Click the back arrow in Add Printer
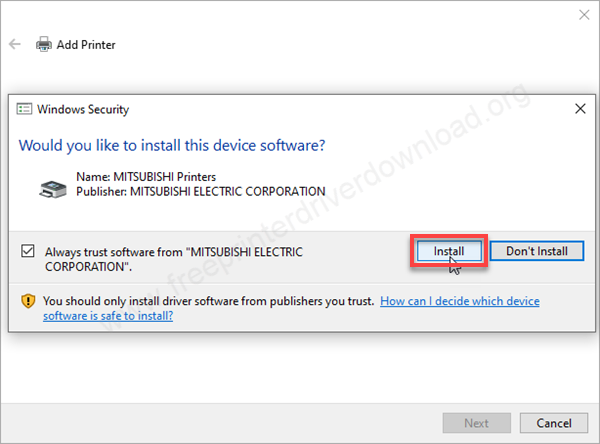Image resolution: width=600 pixels, height=444 pixels. click(15, 45)
